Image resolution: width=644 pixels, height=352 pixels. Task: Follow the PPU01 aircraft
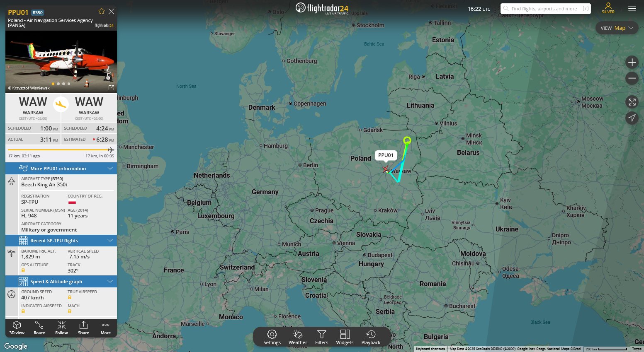pyautogui.click(x=61, y=328)
